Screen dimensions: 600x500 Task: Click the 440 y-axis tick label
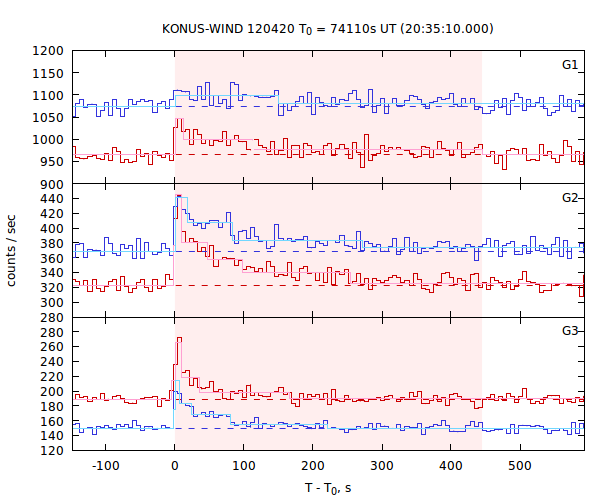tap(52, 199)
